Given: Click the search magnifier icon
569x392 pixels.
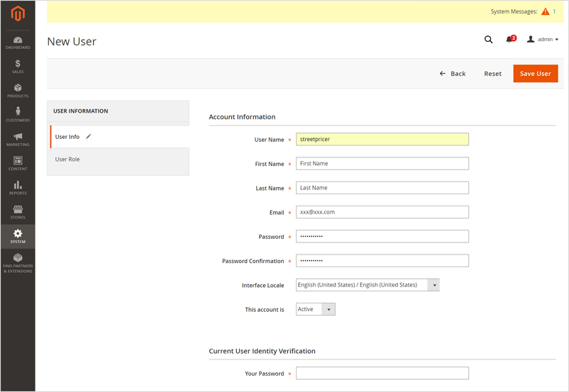Looking at the screenshot, I should tap(488, 40).
